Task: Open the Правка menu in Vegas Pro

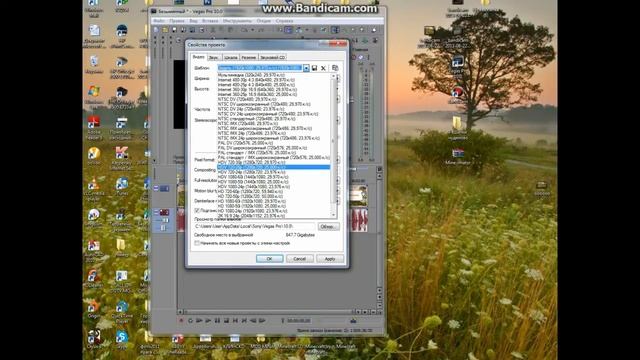Action: (x=177, y=21)
